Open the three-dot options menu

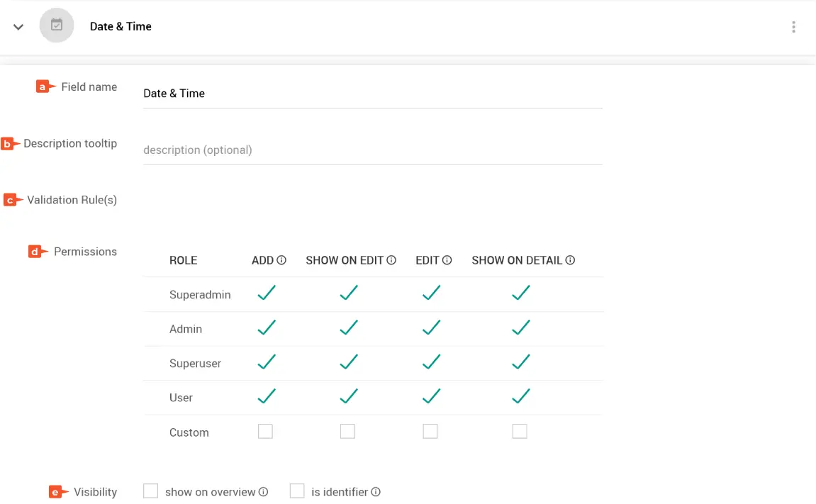click(x=793, y=27)
